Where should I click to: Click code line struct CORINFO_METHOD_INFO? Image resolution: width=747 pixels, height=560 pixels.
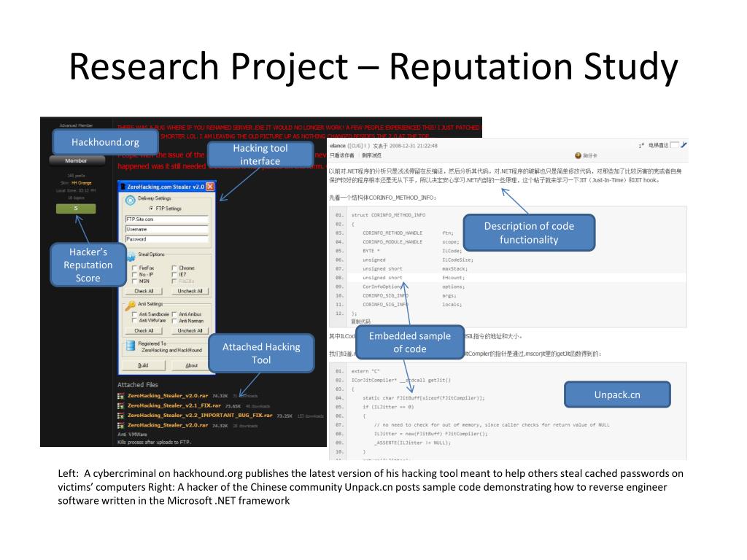pos(388,215)
